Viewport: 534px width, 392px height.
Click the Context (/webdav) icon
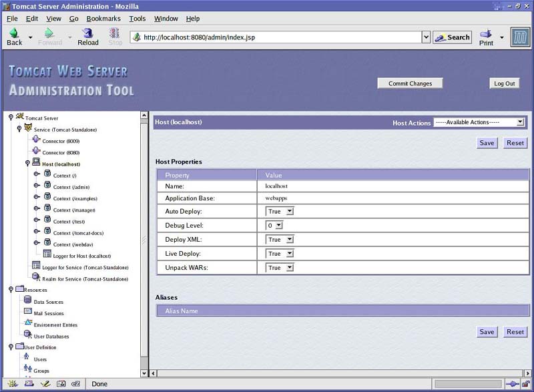(47, 243)
